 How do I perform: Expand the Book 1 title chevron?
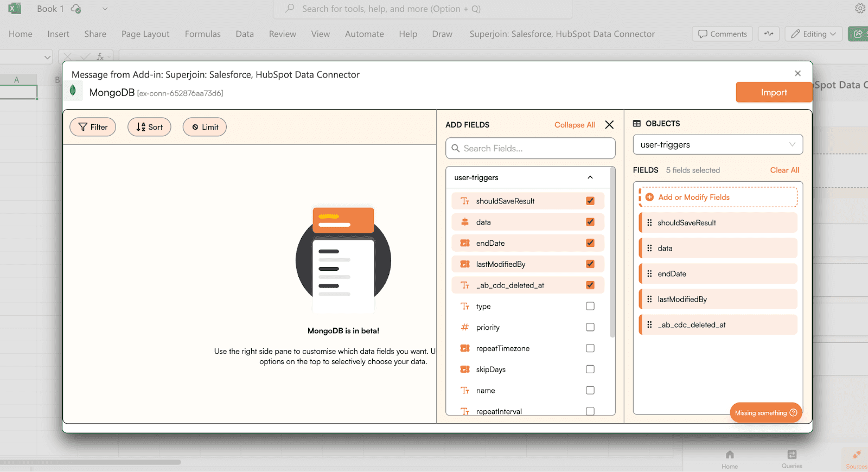click(x=105, y=9)
